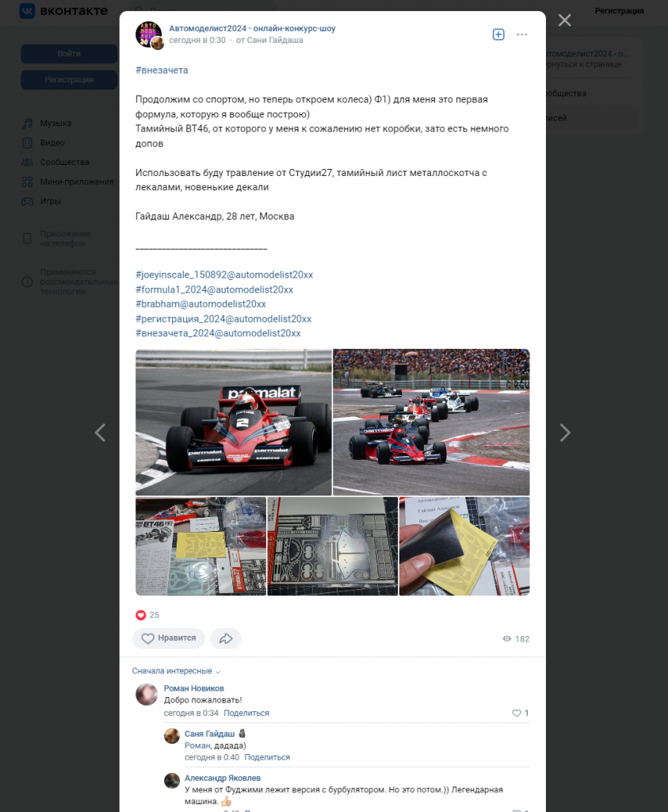Click the subscribe plus icon on post
The image size is (668, 812).
(498, 34)
